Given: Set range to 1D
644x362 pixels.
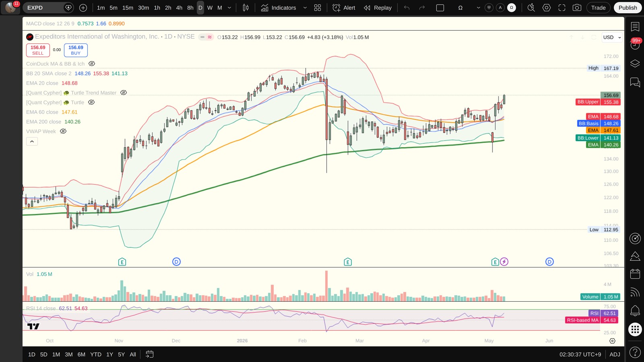Looking at the screenshot, I should (32, 354).
